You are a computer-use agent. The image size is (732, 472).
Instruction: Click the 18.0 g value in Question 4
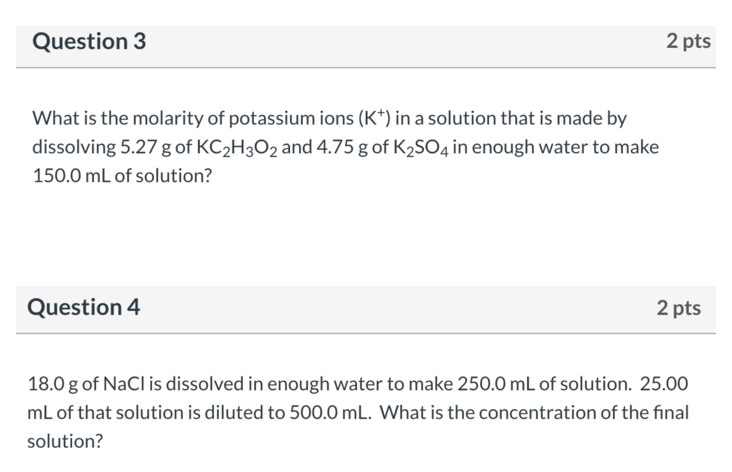(52, 384)
